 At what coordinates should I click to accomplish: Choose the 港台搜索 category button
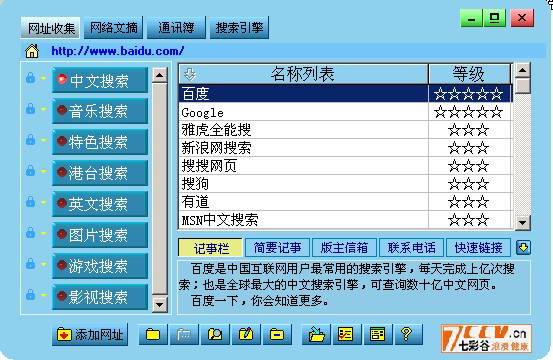(x=100, y=173)
